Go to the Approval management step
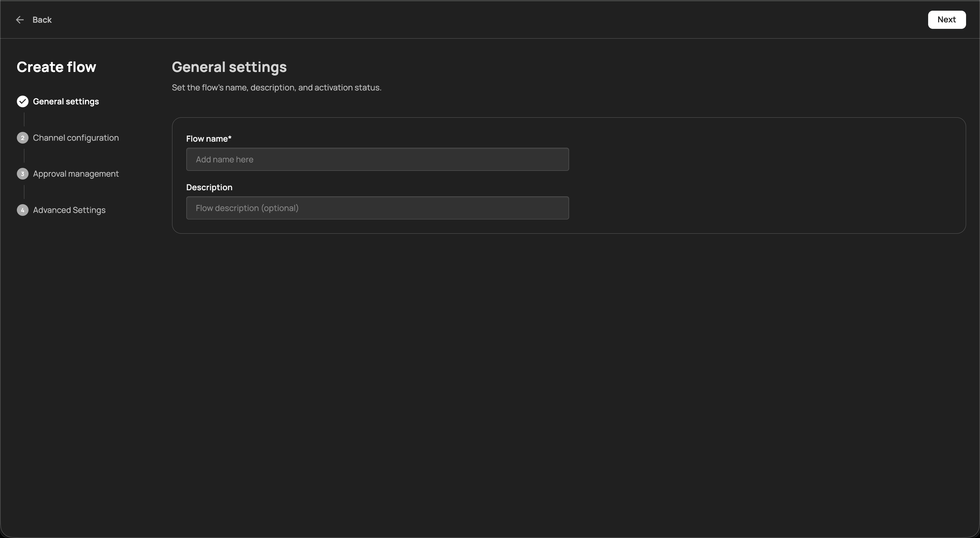The width and height of the screenshot is (980, 538). pyautogui.click(x=76, y=174)
